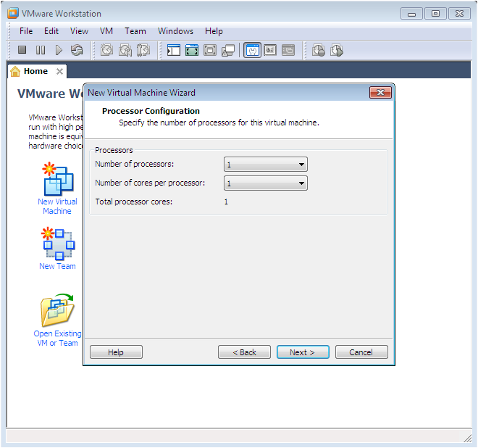Proceed with the Next > button
The image size is (478, 448).
pos(303,352)
